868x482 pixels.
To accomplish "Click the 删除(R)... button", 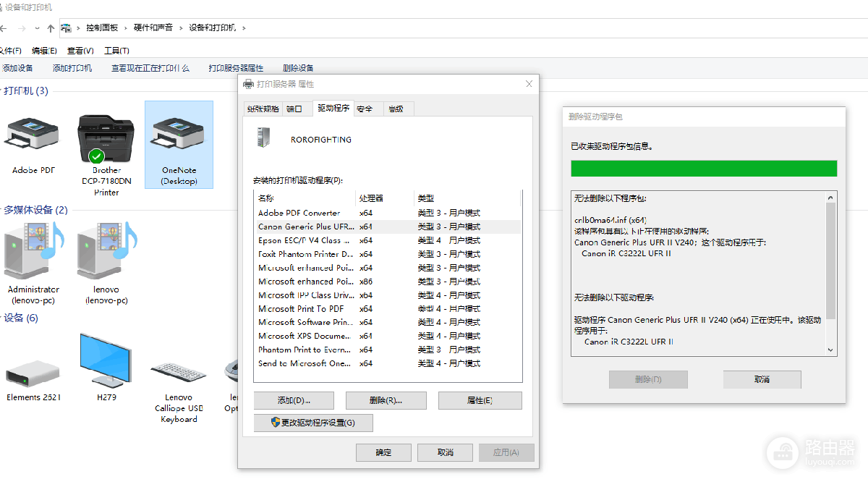I will pos(386,400).
